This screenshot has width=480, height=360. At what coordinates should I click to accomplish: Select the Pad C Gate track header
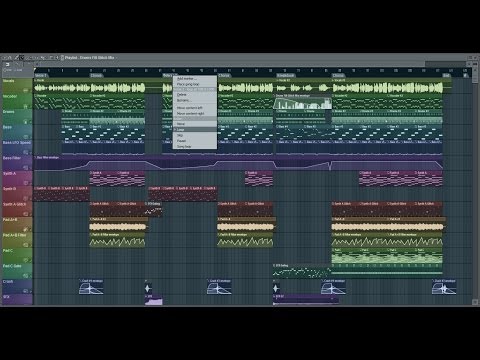click(x=17, y=270)
